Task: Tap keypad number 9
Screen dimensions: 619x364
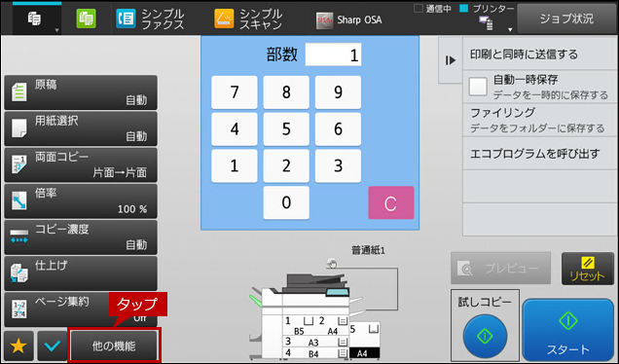Action: 338,92
